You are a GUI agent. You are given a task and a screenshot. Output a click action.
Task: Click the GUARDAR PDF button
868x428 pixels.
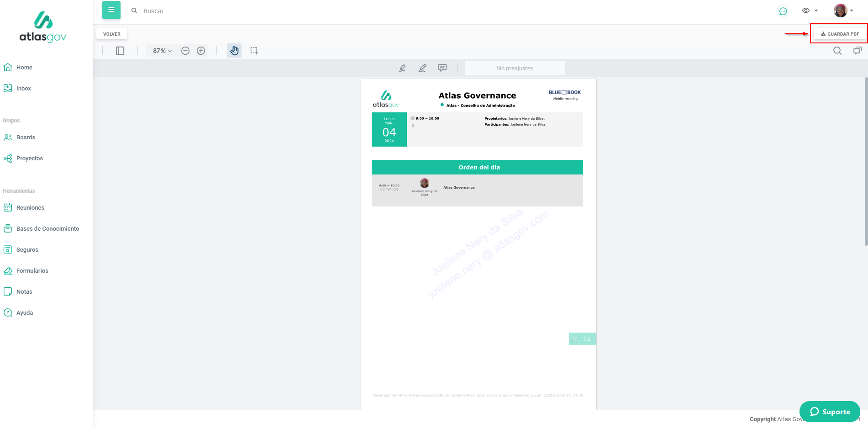pos(840,34)
